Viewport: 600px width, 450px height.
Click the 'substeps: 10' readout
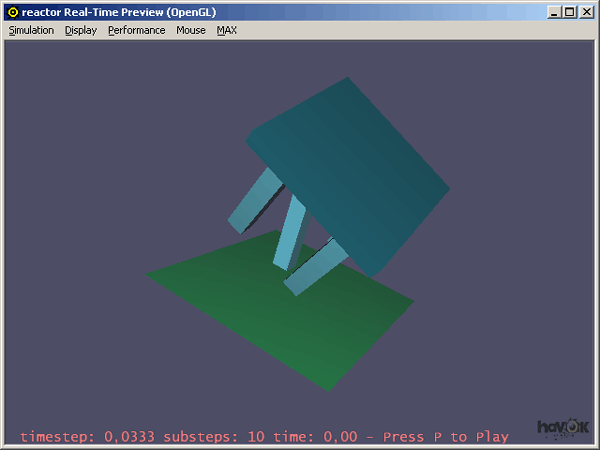coord(214,437)
